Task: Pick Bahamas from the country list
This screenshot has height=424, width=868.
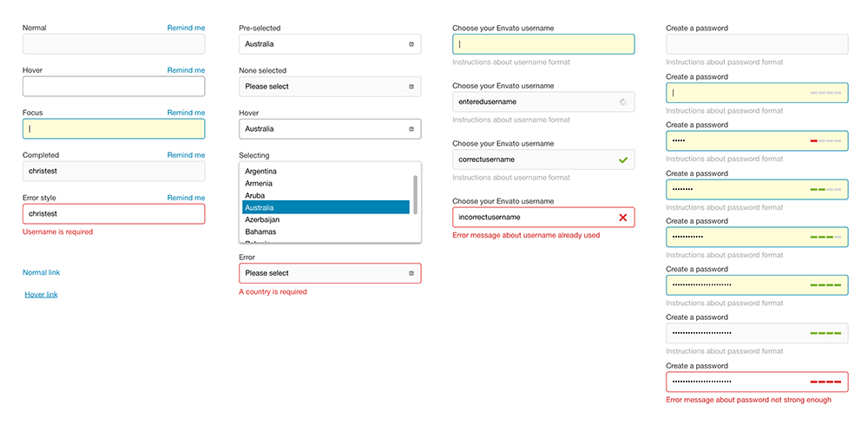Action: pyautogui.click(x=260, y=232)
